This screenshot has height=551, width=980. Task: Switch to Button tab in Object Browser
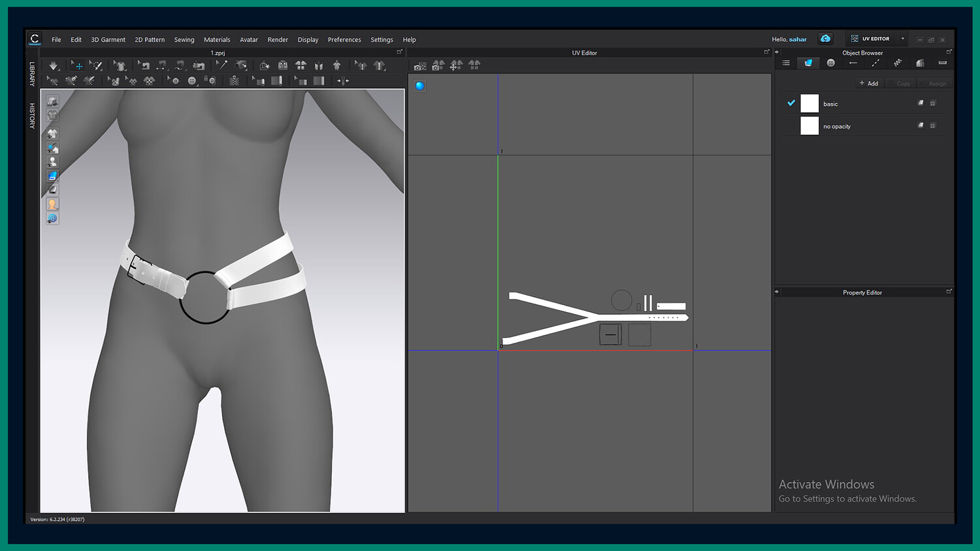pyautogui.click(x=830, y=63)
